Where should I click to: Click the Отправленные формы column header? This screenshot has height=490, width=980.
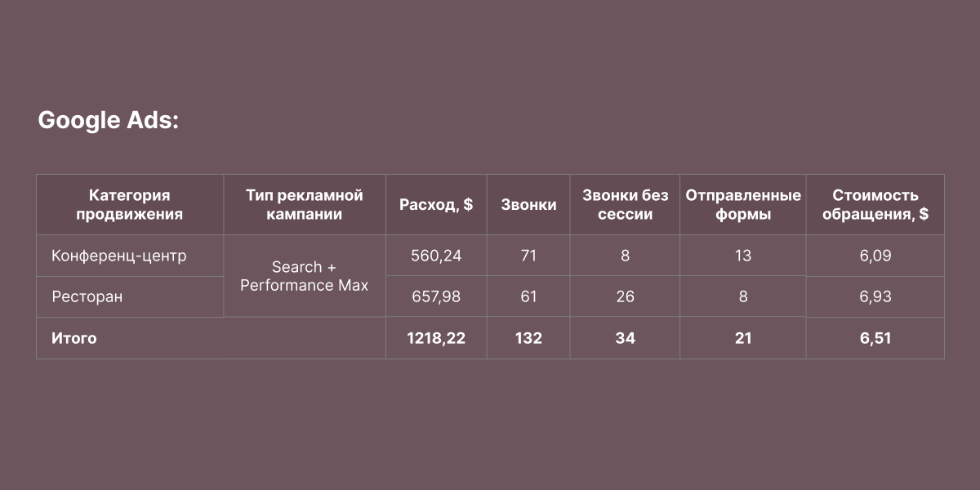[x=742, y=205]
